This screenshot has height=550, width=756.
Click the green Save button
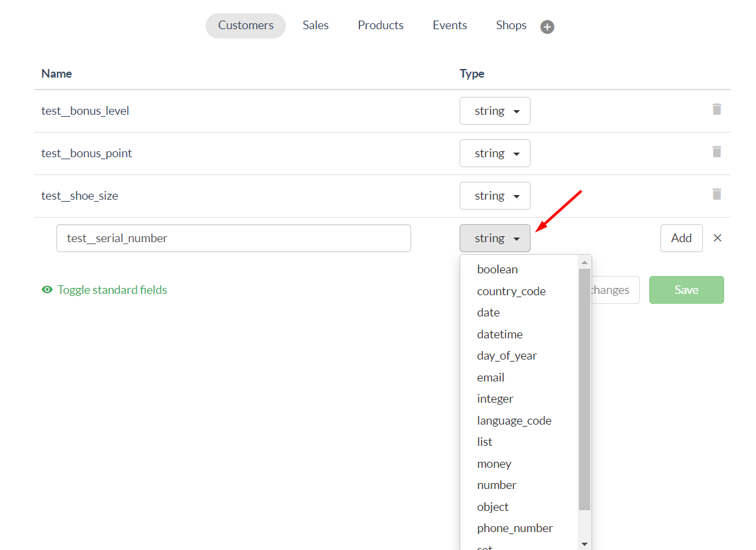686,290
